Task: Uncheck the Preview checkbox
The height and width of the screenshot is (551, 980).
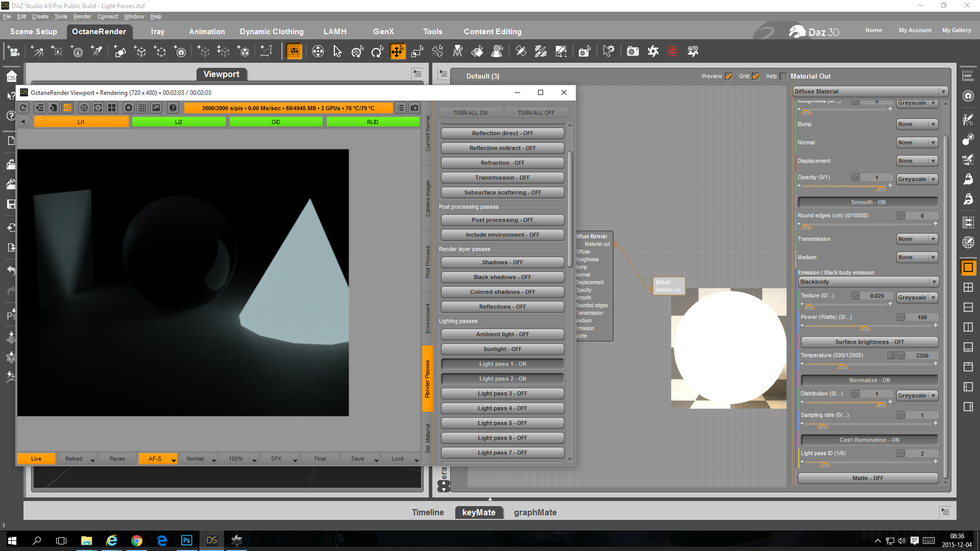Action: (x=729, y=77)
